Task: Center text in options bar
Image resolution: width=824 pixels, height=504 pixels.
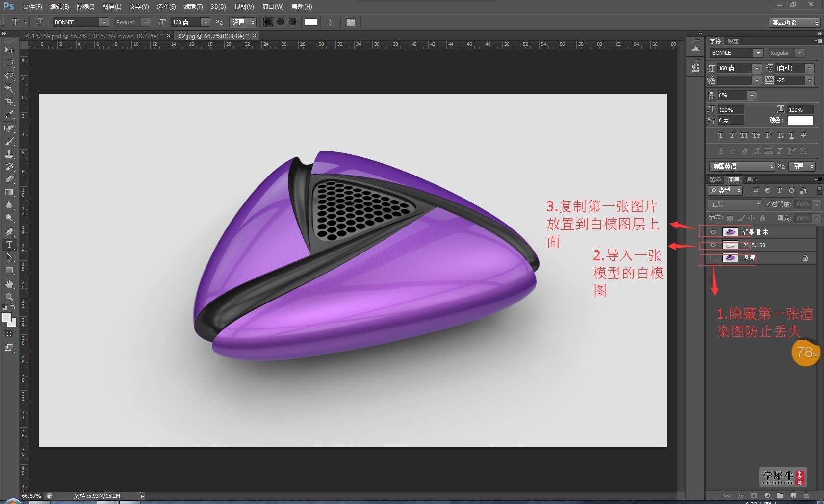Action: pos(280,22)
